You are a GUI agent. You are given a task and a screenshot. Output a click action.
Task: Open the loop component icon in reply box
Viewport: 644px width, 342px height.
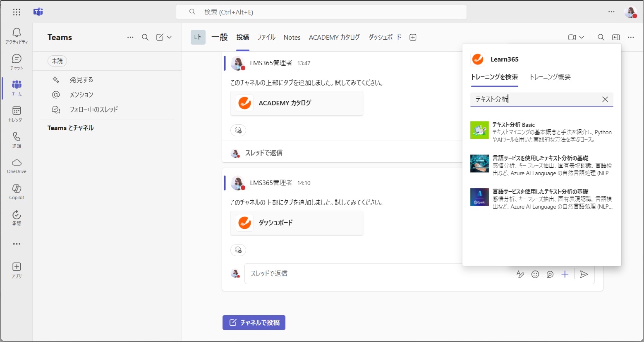[x=550, y=274]
